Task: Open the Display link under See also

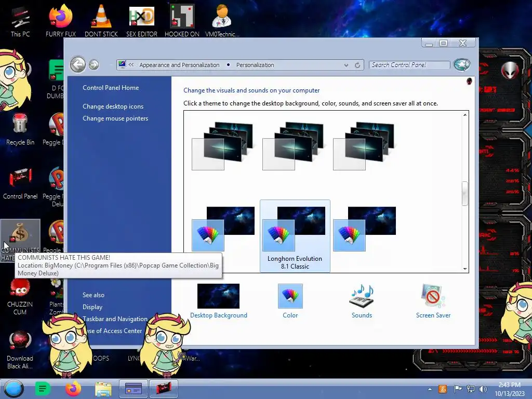Action: click(x=92, y=307)
